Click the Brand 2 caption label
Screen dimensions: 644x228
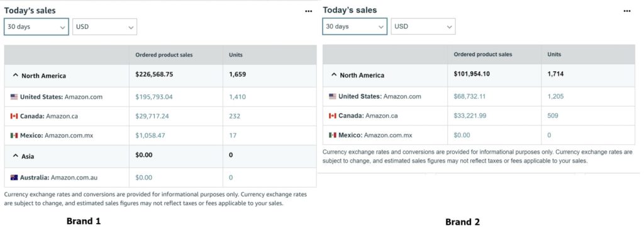[462, 222]
